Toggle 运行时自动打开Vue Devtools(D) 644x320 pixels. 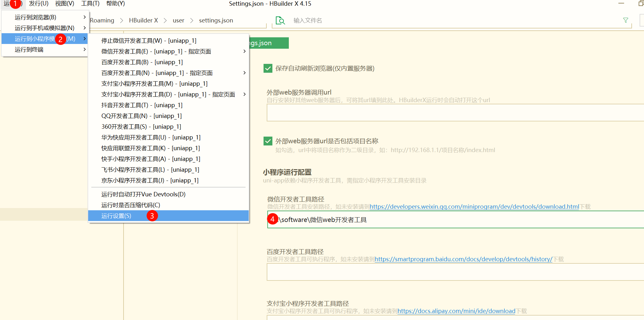(168, 194)
